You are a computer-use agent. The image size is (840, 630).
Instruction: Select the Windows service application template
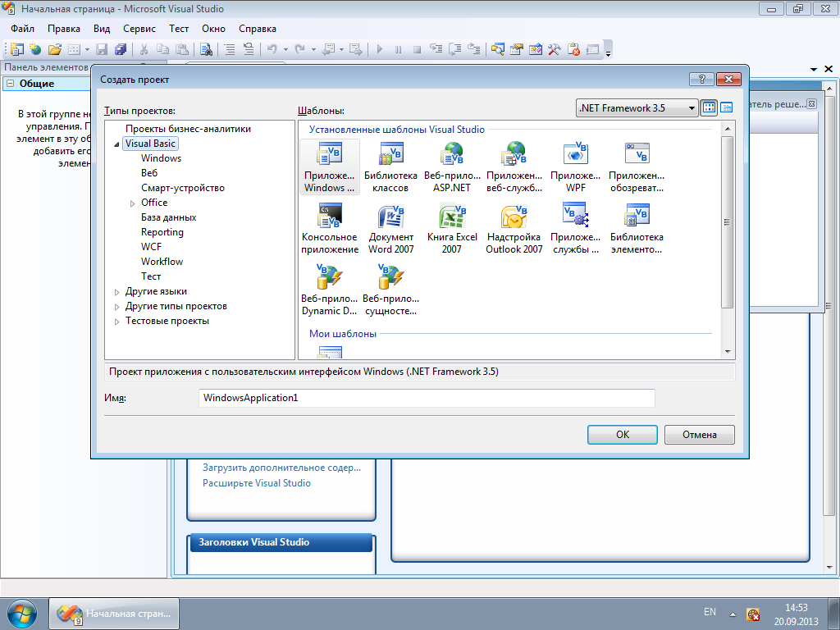click(x=575, y=228)
